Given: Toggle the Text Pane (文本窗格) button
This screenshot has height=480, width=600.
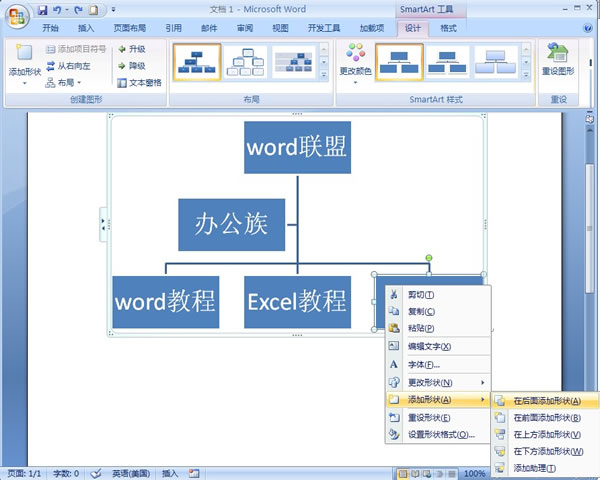Looking at the screenshot, I should click(x=139, y=83).
